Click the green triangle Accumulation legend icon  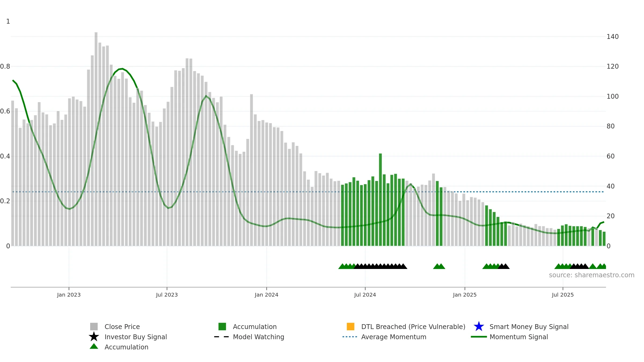pos(94,346)
